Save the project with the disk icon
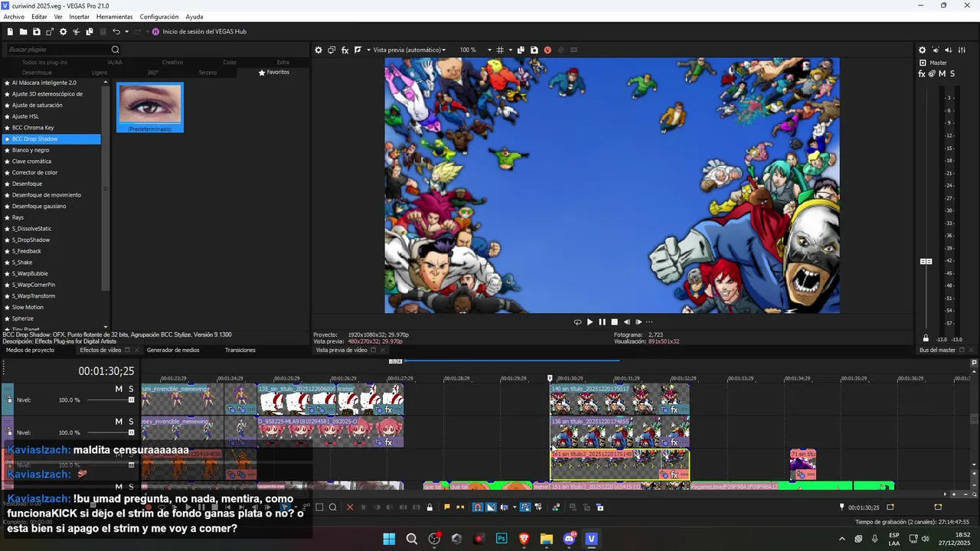 click(36, 31)
